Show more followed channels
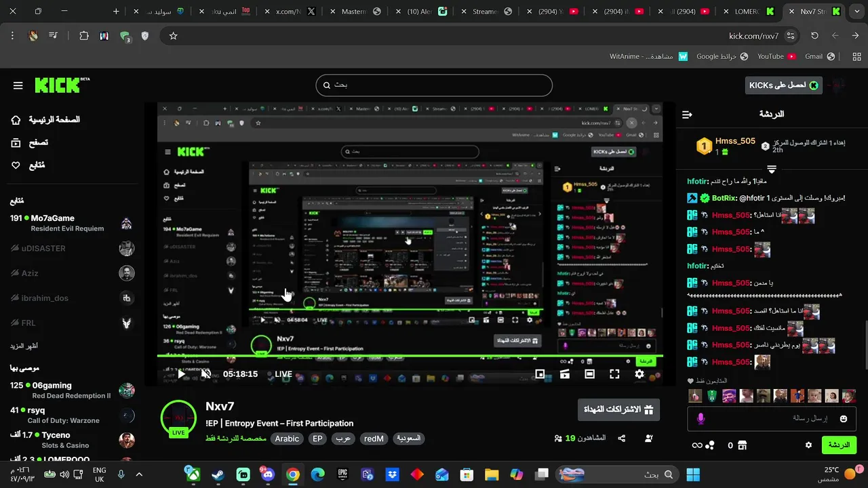Screen dimensions: 868x488 point(24,346)
